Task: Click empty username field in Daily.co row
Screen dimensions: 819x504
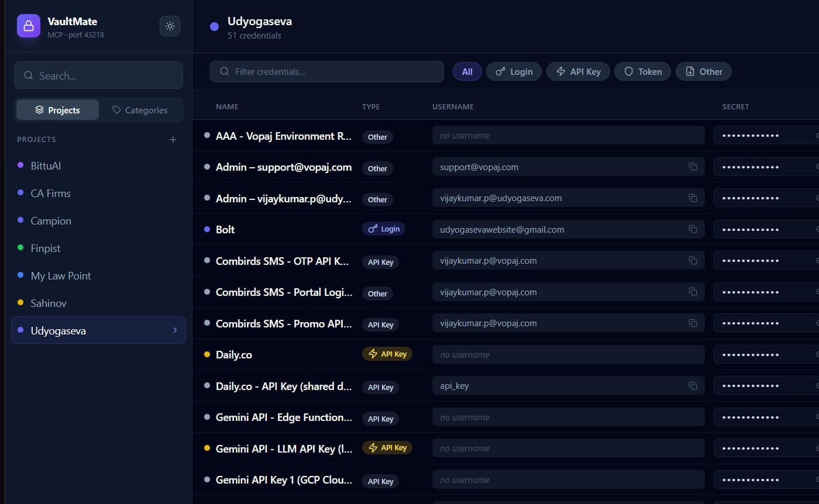Action: (x=569, y=354)
